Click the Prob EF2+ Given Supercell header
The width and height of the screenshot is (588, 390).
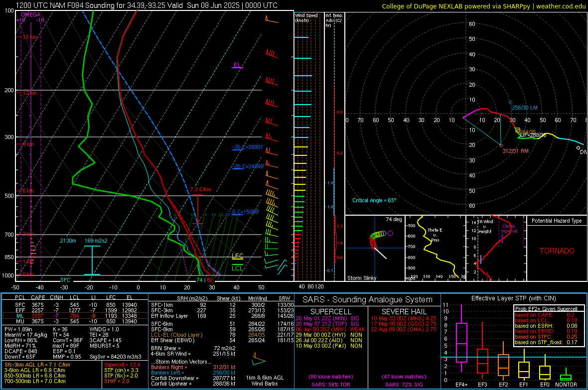546,309
